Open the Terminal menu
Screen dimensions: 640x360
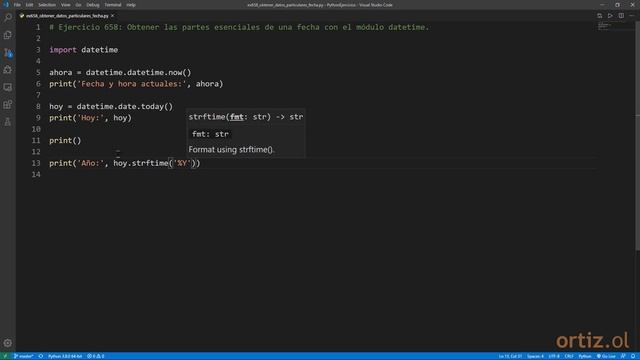tap(113, 5)
